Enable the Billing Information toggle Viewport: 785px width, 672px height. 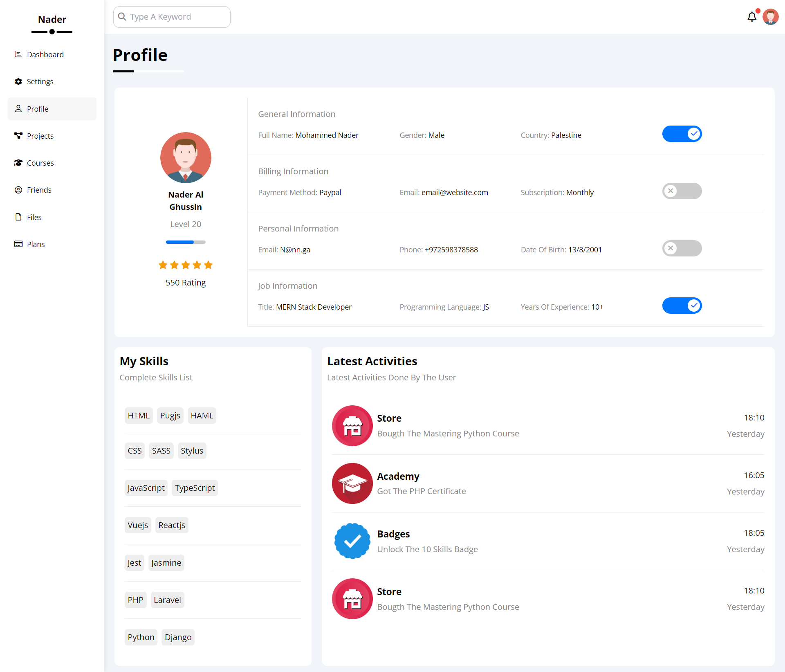682,191
